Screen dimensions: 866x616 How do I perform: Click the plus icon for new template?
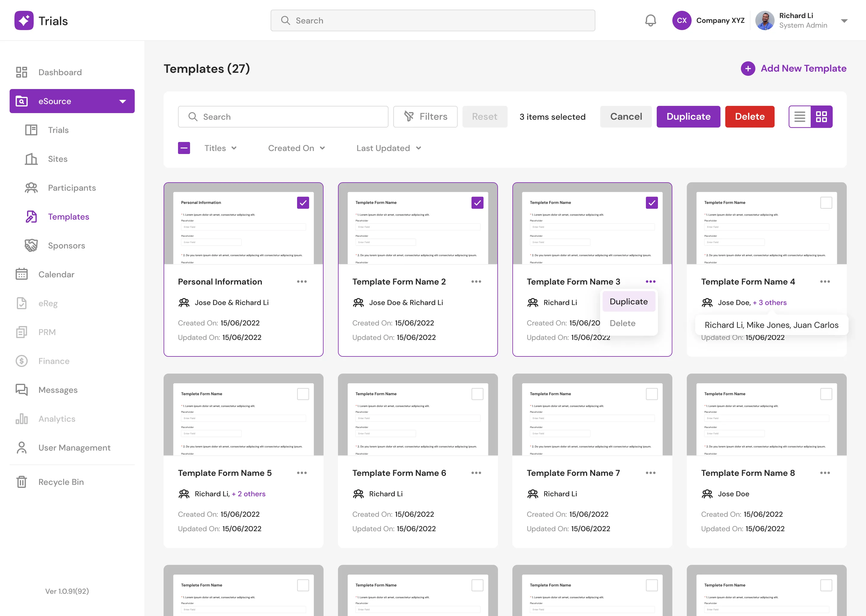click(x=748, y=69)
